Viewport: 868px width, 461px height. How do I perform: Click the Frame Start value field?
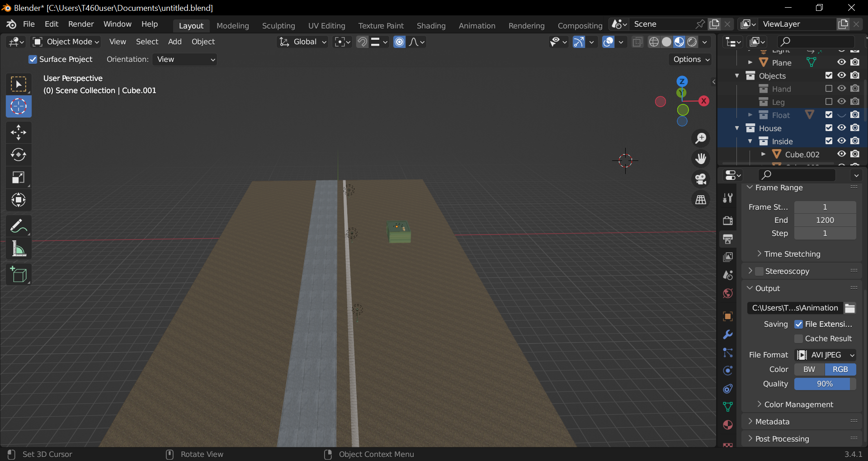click(825, 207)
